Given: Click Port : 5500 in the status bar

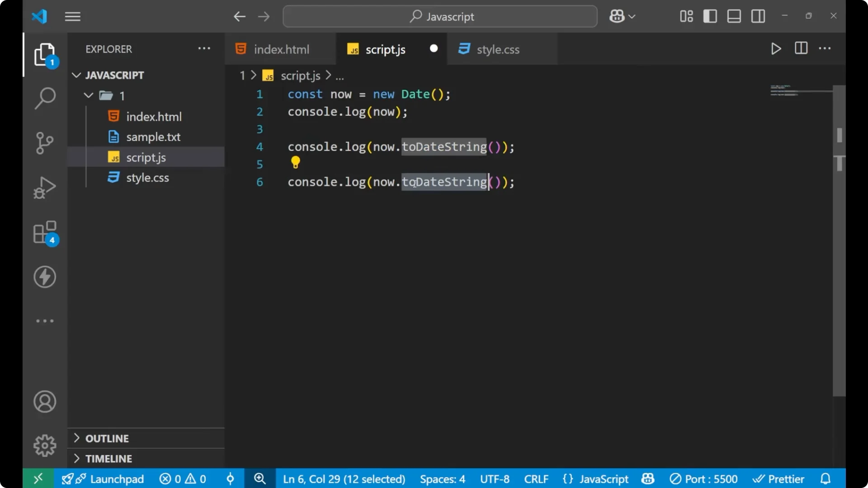Looking at the screenshot, I should [x=704, y=479].
